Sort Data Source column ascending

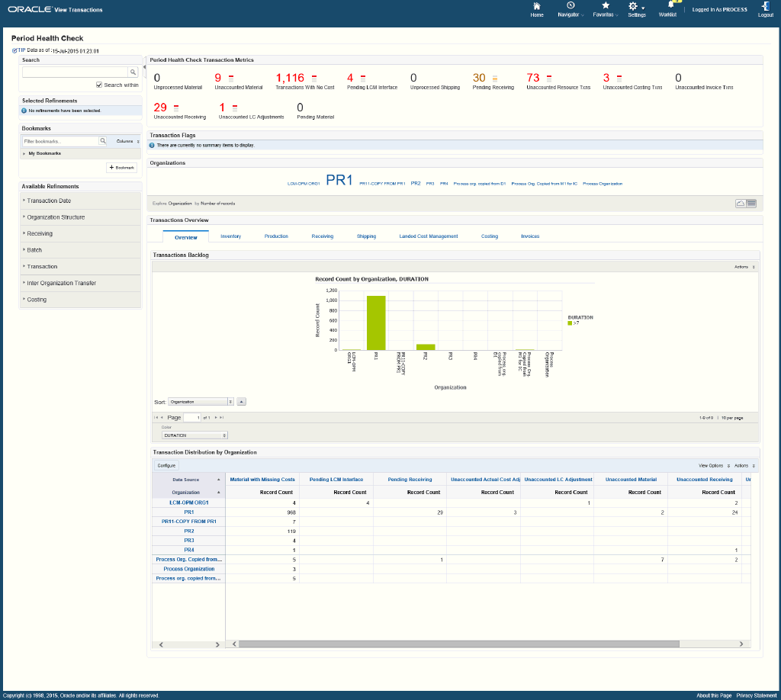(218, 480)
